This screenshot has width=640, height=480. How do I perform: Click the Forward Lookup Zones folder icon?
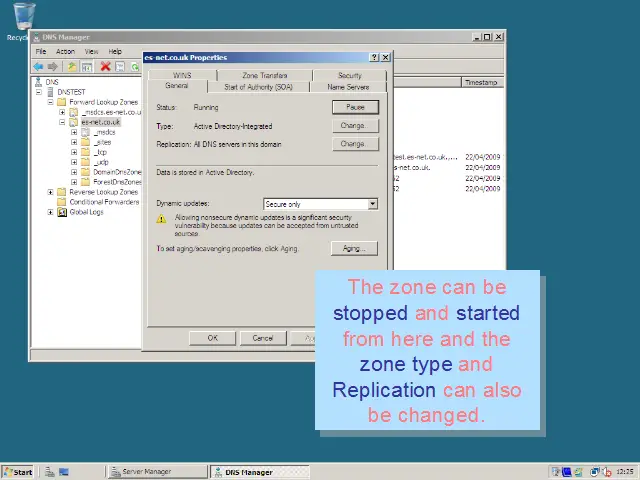coord(62,102)
